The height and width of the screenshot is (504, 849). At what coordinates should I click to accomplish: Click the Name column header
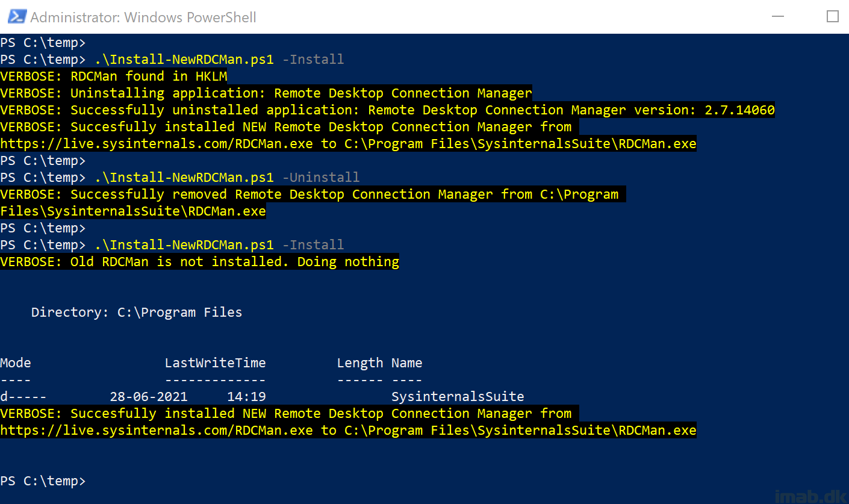click(406, 362)
